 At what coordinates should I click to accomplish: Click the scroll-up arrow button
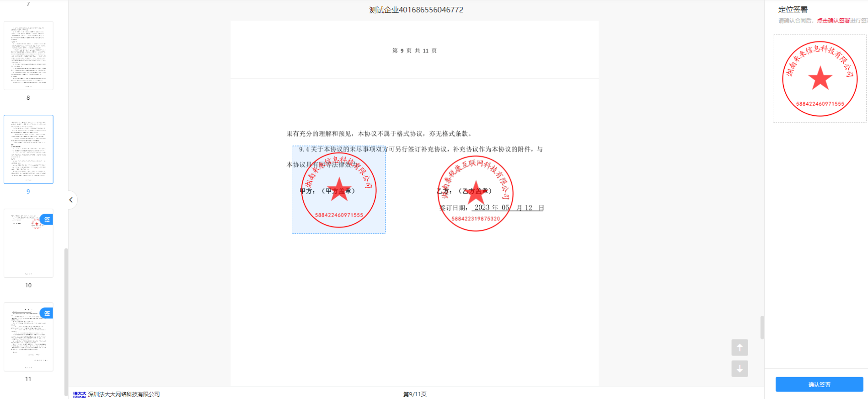pos(739,348)
